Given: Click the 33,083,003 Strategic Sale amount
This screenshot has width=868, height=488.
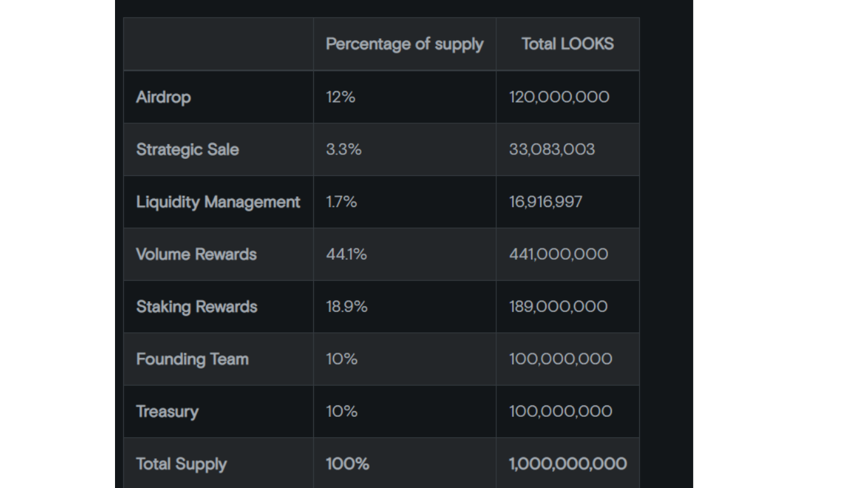Looking at the screenshot, I should coord(552,150).
